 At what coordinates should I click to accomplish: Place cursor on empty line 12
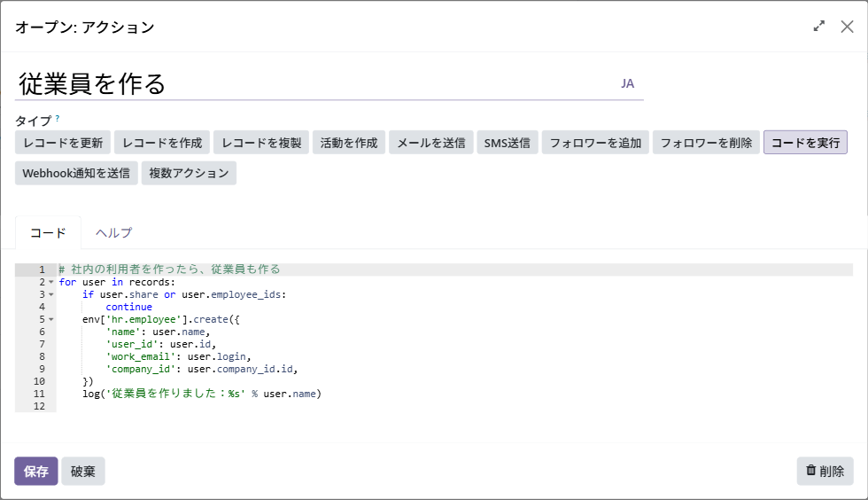click(453, 406)
